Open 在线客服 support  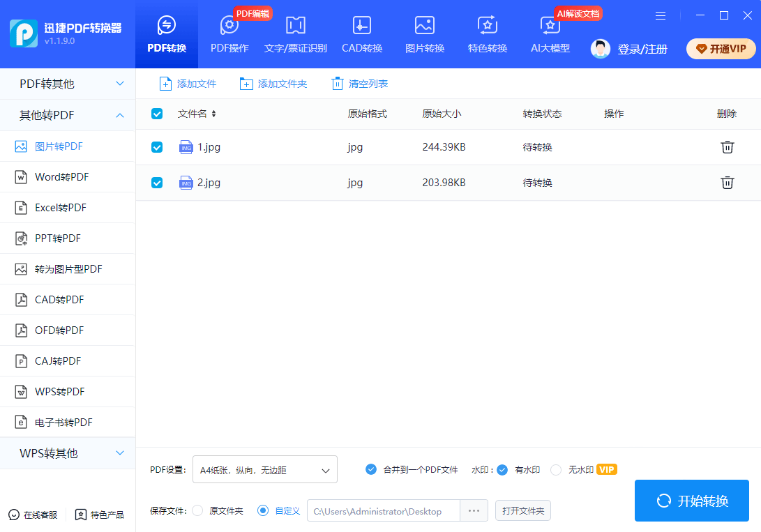pyautogui.click(x=33, y=515)
